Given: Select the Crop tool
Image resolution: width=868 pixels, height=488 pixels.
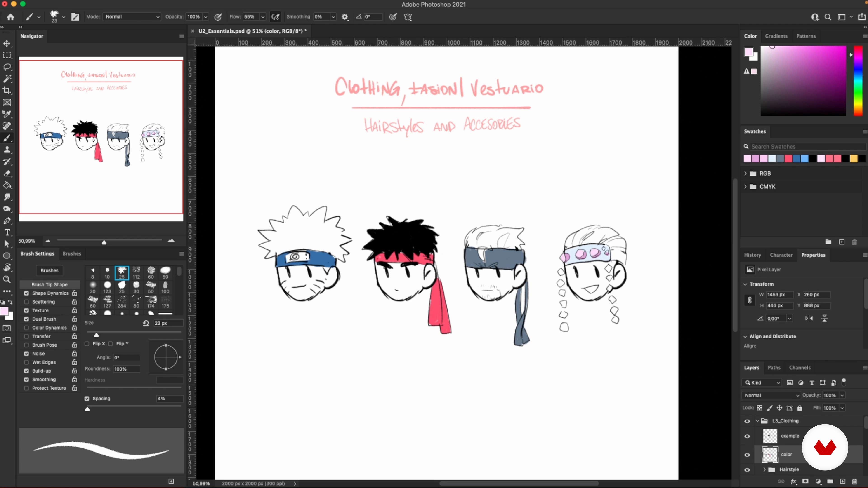Looking at the screenshot, I should point(7,90).
